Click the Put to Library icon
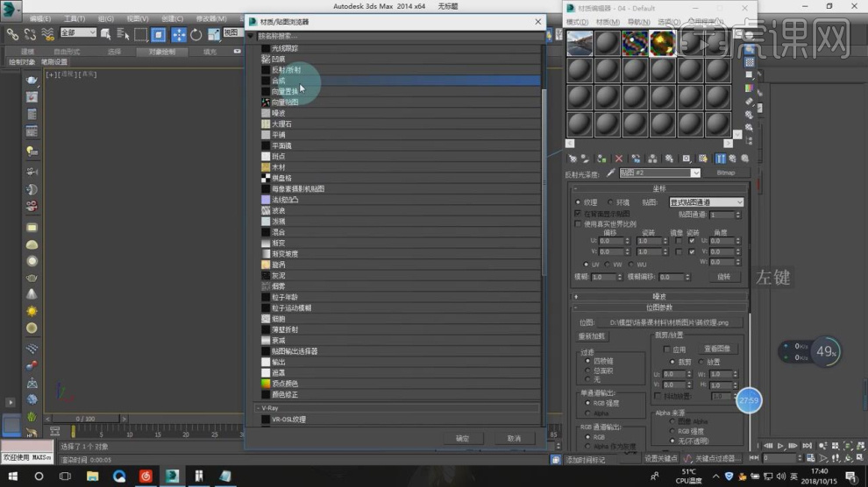 pos(669,159)
